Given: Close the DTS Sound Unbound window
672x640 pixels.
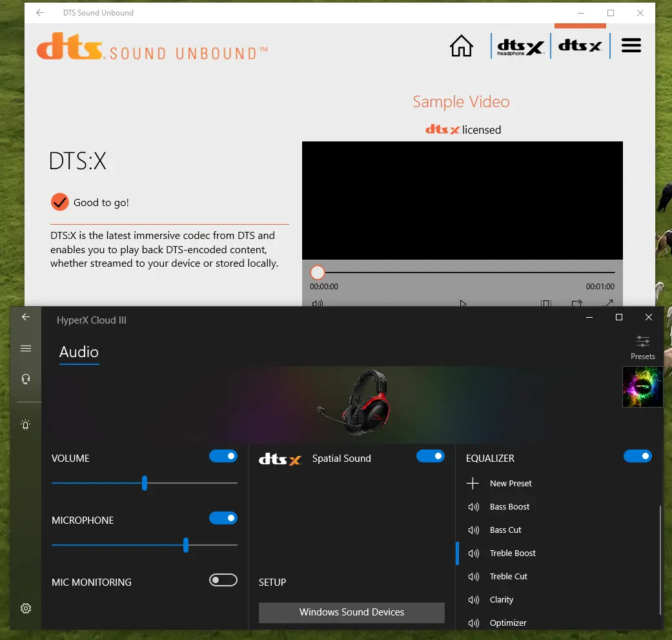Looking at the screenshot, I should coord(640,13).
